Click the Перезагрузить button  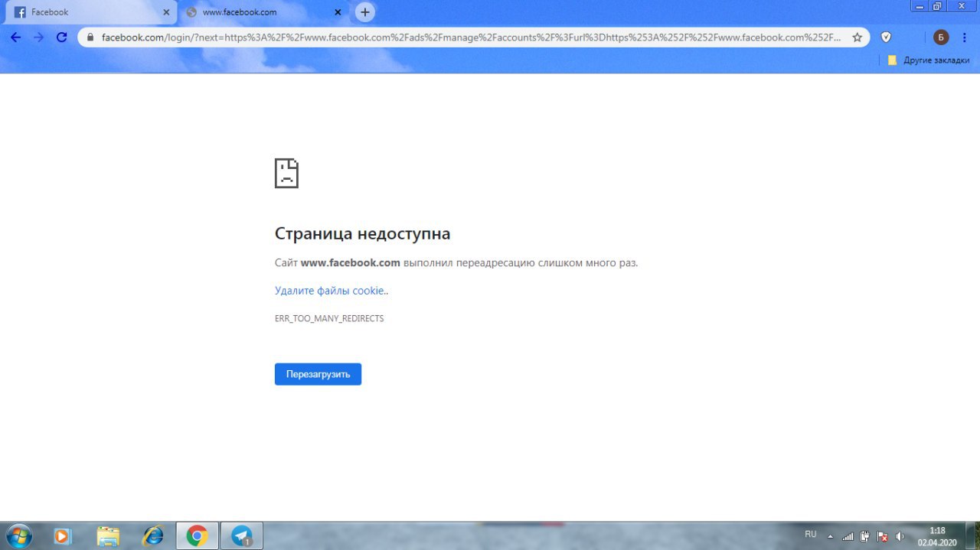(x=318, y=374)
